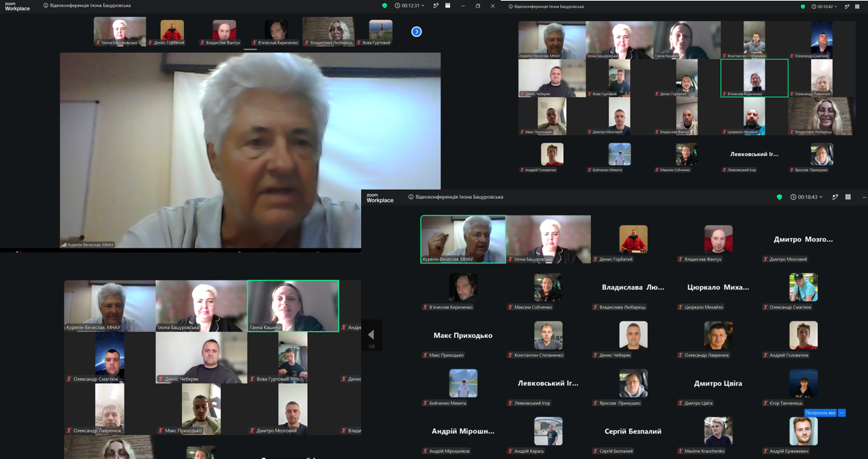868x459 pixels.
Task: Click Maxime Kravchenko avatar tile
Action: pyautogui.click(x=718, y=432)
